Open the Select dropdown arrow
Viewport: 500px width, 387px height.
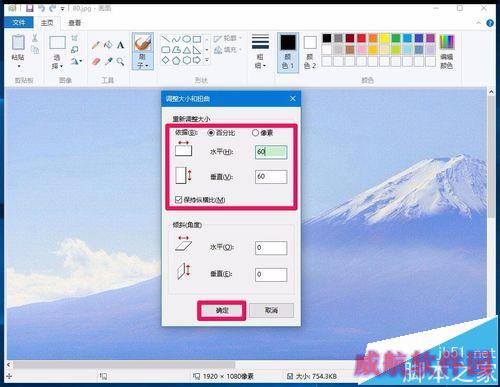[61, 66]
